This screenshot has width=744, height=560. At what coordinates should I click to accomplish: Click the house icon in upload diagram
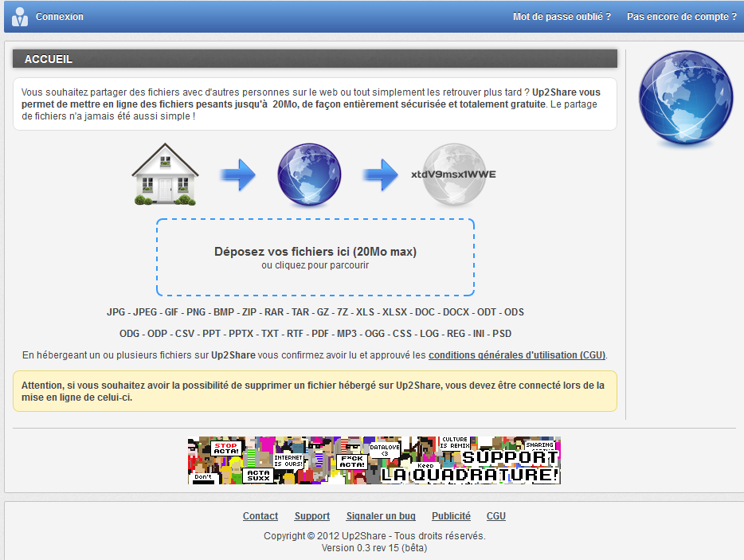click(x=165, y=174)
